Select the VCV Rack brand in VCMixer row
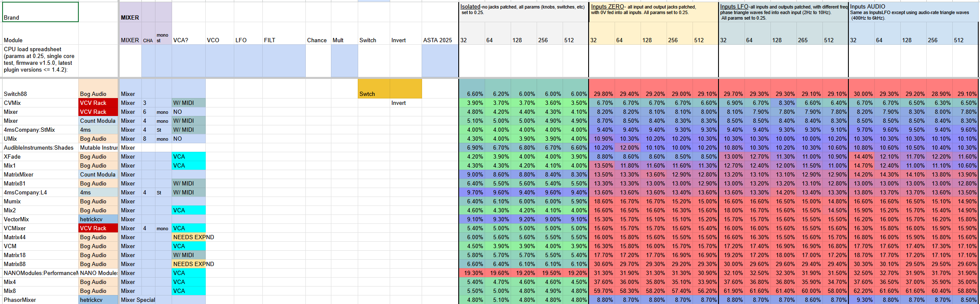980x304 pixels. pyautogui.click(x=98, y=228)
